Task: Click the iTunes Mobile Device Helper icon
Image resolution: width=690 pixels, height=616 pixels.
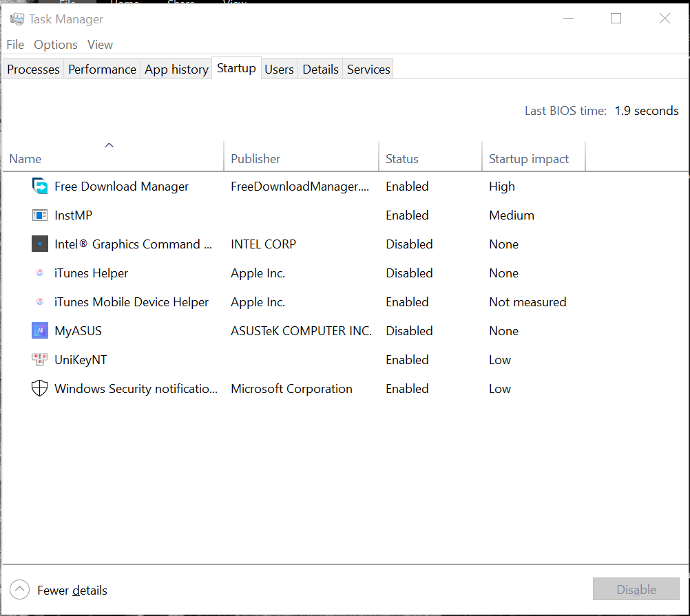Action: coord(40,301)
